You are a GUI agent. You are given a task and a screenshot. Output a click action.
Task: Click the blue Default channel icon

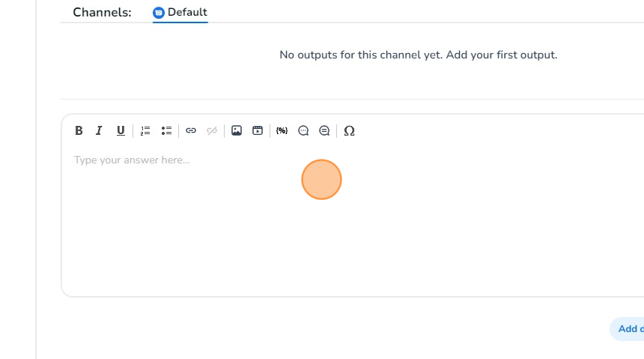(x=159, y=13)
